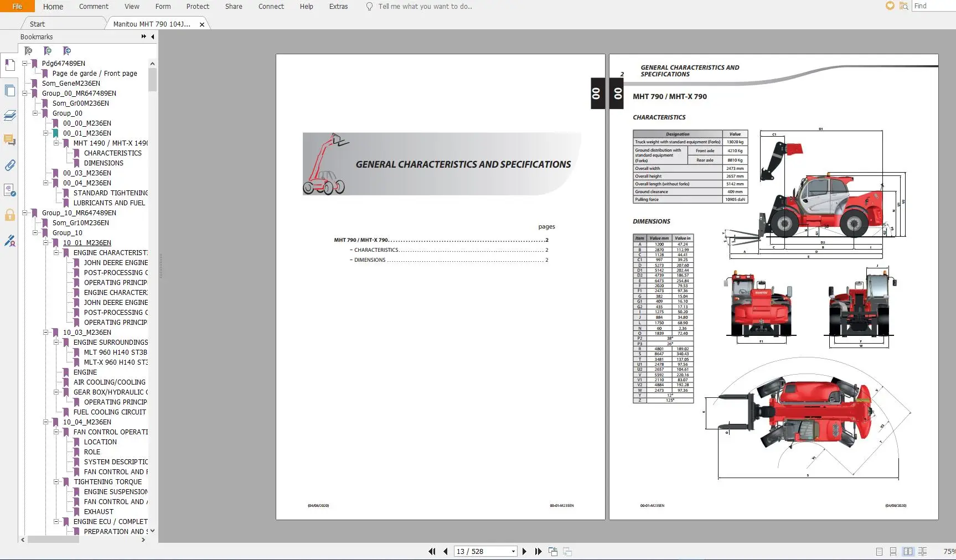The height and width of the screenshot is (560, 956).
Task: Collapse the 00_04_M236EN bookmark node
Action: pos(46,183)
